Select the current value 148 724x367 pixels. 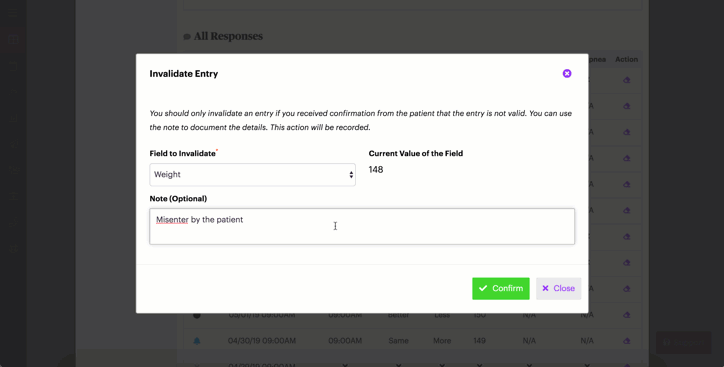pos(376,169)
